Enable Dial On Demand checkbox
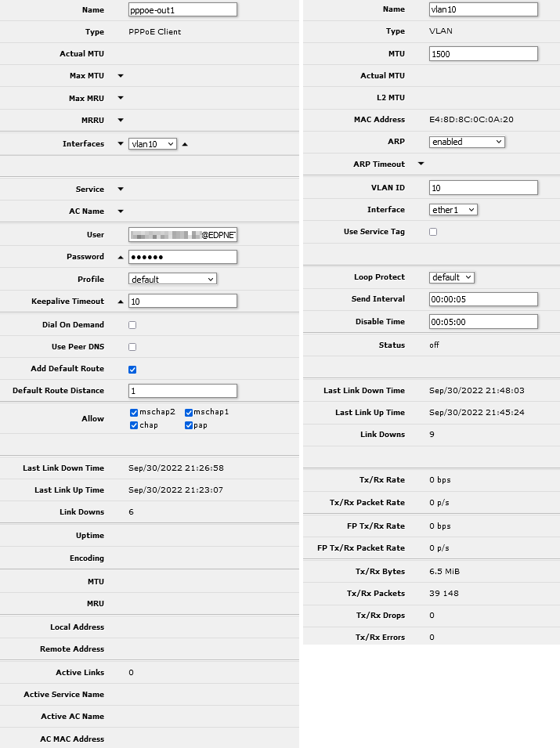The width and height of the screenshot is (560, 748). (132, 324)
